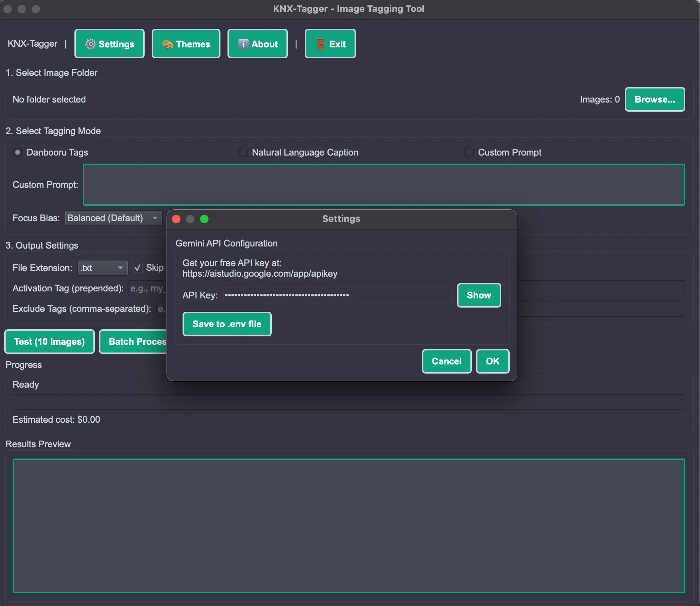Expand the File Extension .txt dropdown
Screen dimensions: 700x606
point(103,268)
